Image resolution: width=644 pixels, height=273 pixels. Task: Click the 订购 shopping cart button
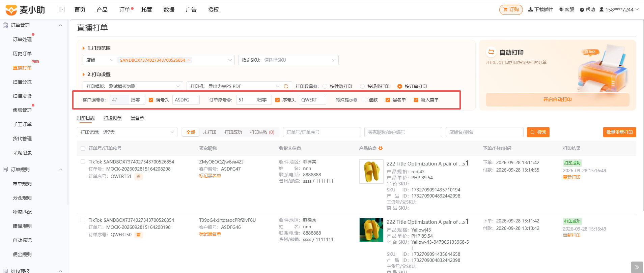(511, 9)
